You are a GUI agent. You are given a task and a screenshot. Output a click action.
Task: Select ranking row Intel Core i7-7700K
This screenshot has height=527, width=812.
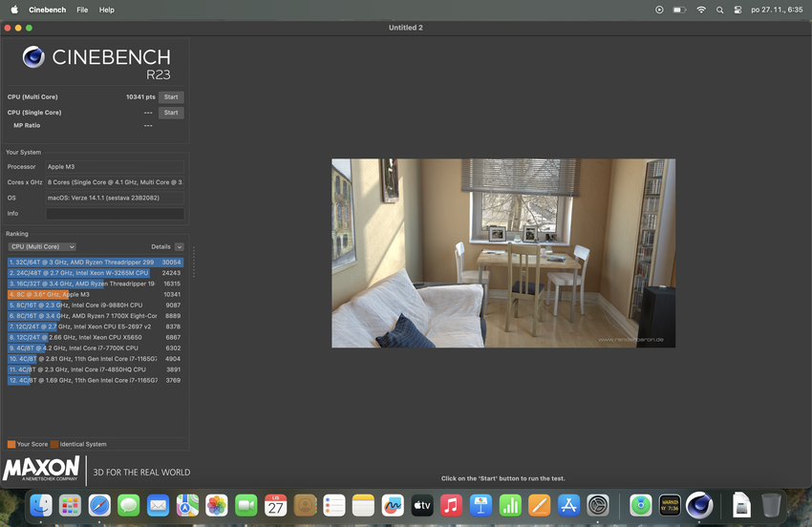click(x=96, y=348)
